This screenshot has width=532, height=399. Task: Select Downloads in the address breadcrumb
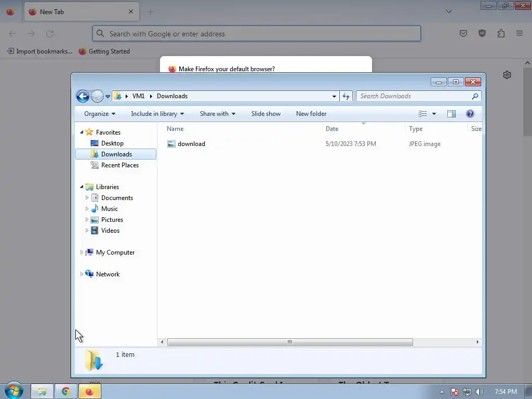[x=172, y=96]
